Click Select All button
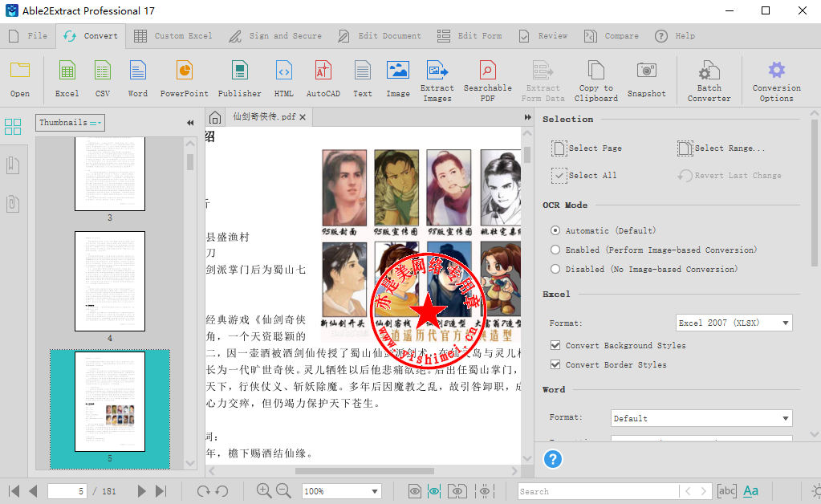This screenshot has width=821, height=504. (x=583, y=175)
